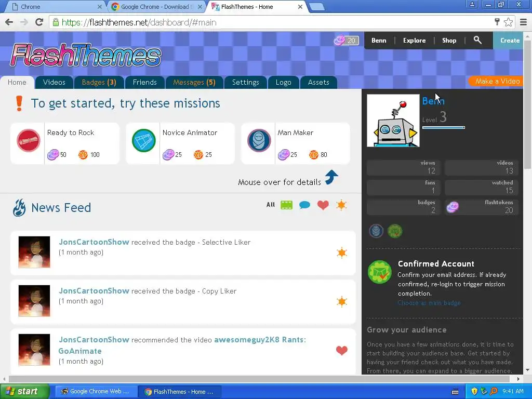Viewport: 532px width, 399px height.
Task: Click the star icon on Selective Liker entry
Action: pyautogui.click(x=342, y=253)
